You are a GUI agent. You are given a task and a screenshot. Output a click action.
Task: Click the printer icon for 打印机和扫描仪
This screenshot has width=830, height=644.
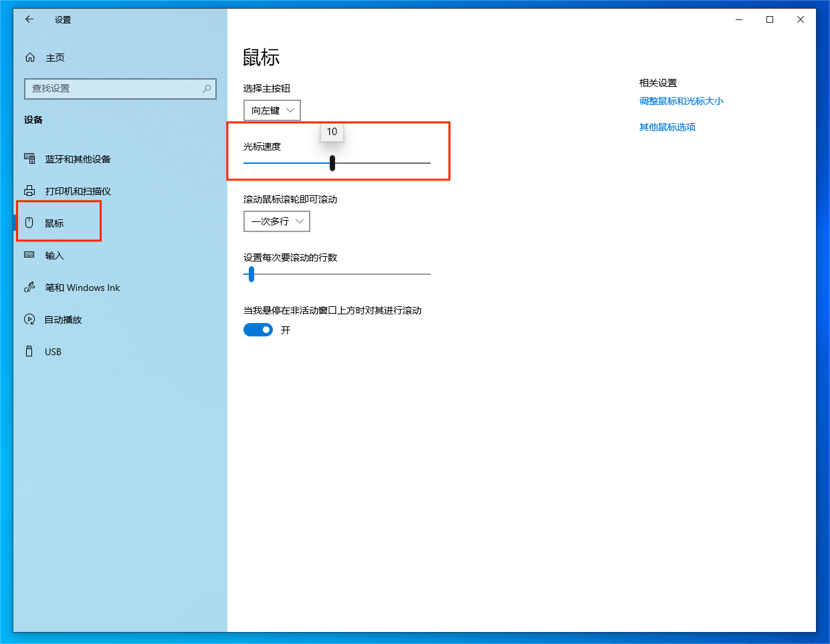coord(29,191)
